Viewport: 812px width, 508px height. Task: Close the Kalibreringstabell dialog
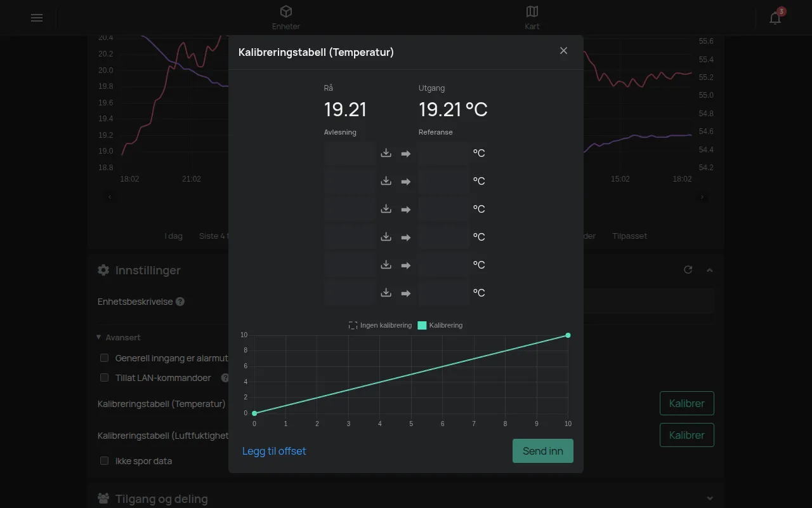tap(563, 51)
